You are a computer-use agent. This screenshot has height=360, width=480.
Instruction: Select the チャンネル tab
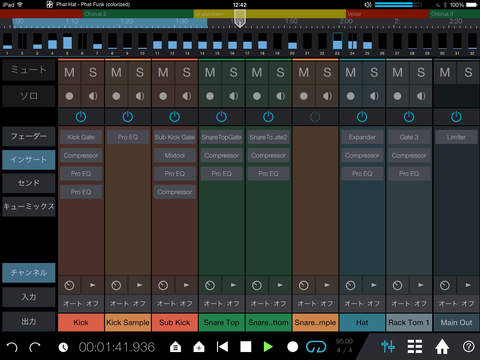29,273
